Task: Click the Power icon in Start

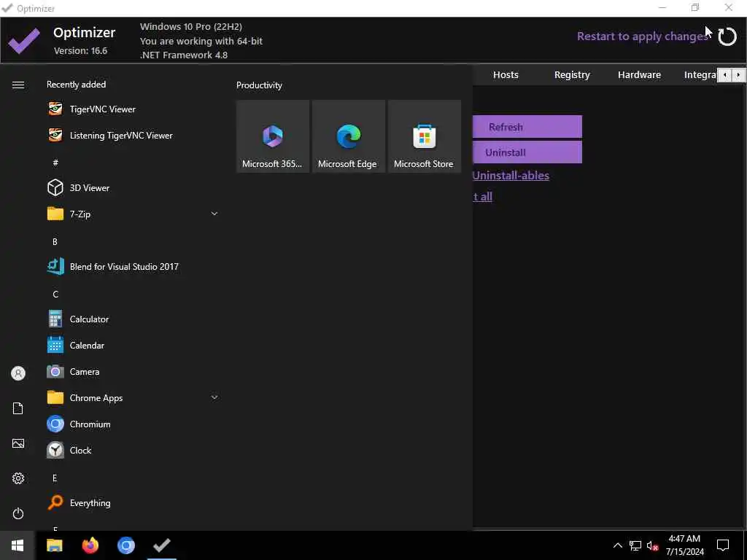Action: (18, 513)
